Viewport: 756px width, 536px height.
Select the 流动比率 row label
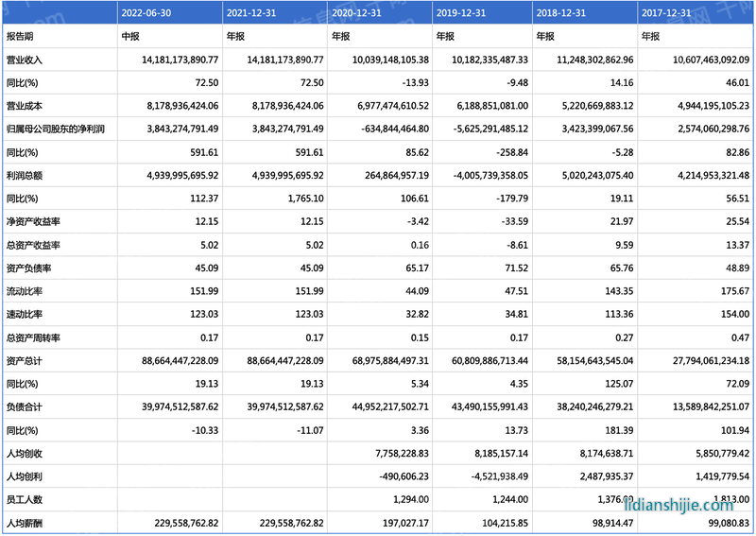(x=25, y=291)
